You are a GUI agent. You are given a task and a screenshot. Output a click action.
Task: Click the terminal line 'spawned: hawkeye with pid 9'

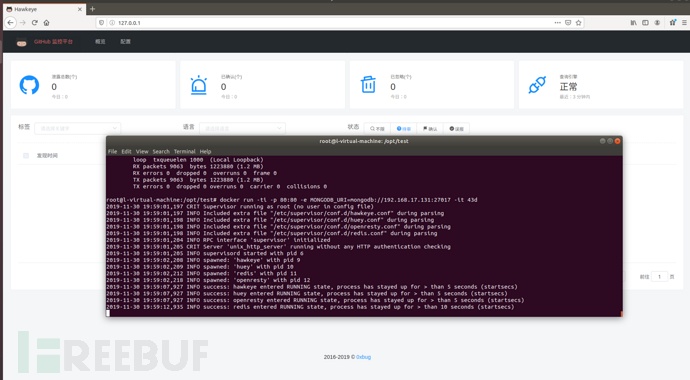click(x=203, y=260)
